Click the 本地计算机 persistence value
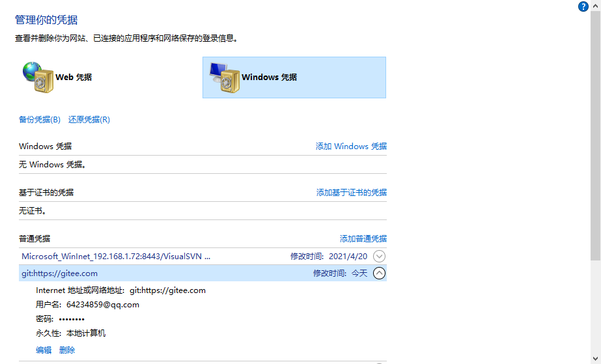601x364 pixels. pyautogui.click(x=86, y=333)
